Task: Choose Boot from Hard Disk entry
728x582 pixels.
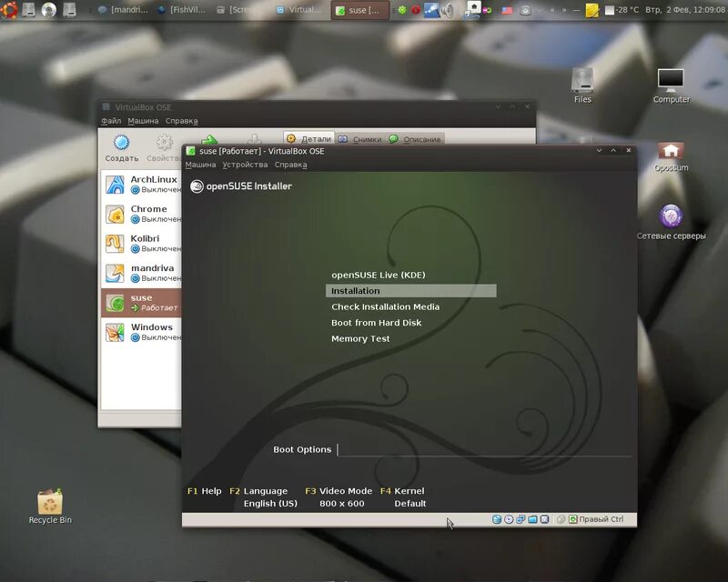Action: [x=377, y=323]
